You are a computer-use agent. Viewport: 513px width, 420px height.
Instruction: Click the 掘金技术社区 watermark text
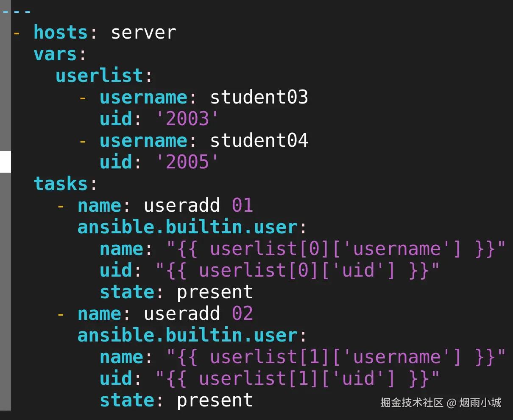pos(411,402)
